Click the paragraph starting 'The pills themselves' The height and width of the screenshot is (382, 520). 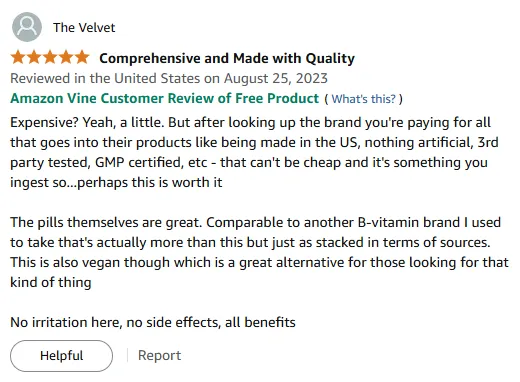(x=259, y=252)
